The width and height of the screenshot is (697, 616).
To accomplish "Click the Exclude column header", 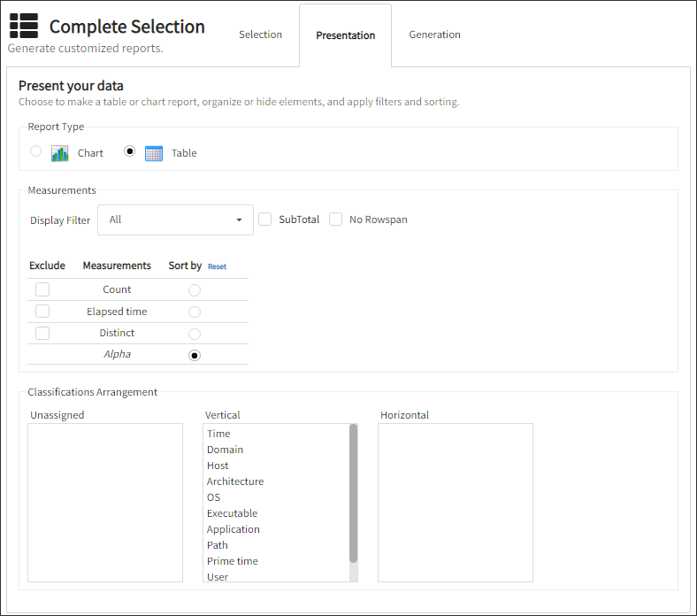I will tap(47, 266).
